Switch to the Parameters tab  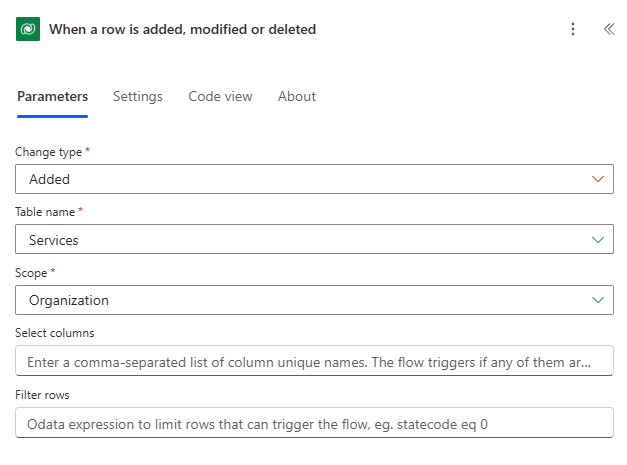[52, 96]
